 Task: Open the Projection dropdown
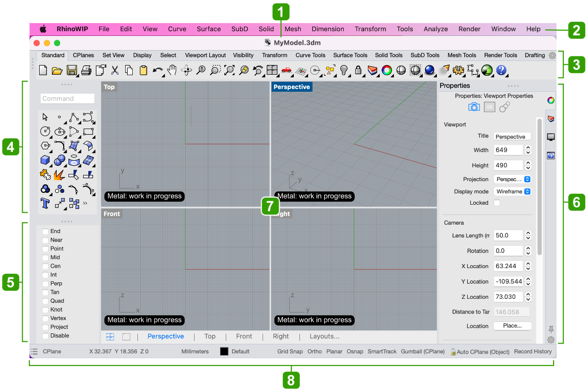(x=512, y=179)
